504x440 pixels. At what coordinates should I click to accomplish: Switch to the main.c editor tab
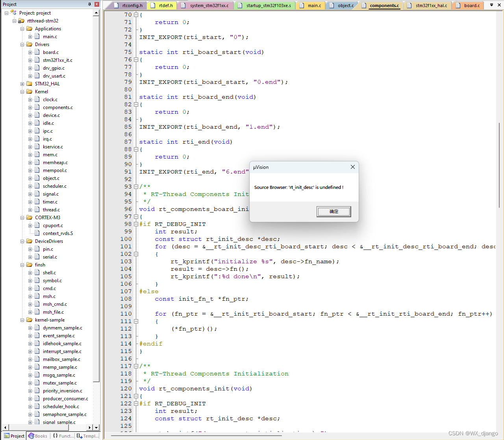(x=310, y=6)
